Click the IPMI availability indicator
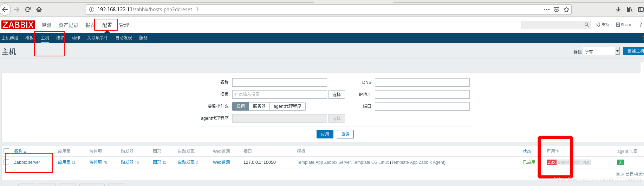 coord(585,162)
